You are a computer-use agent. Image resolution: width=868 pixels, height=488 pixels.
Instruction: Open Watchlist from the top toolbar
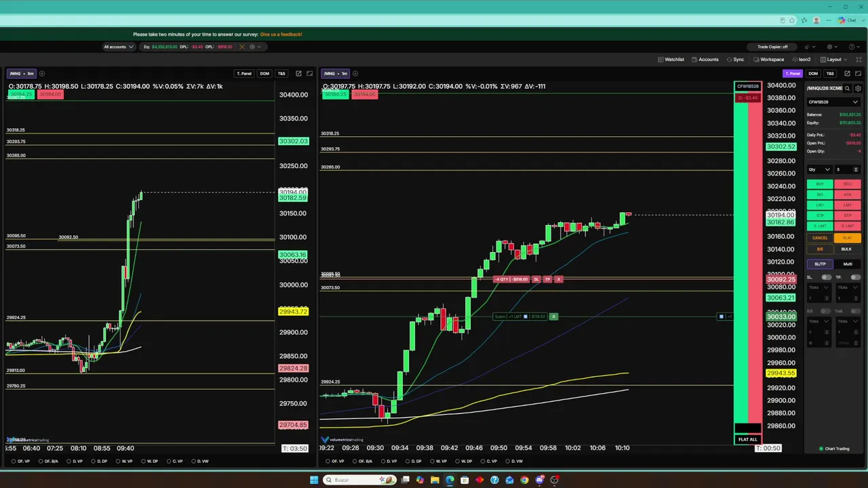[x=671, y=60]
